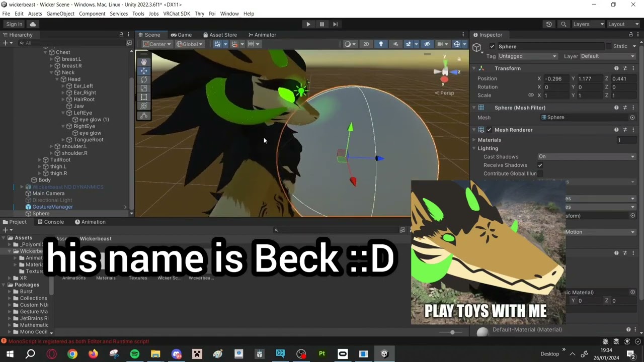Screen dimensions: 644x362
Task: Open the Component menu
Action: pos(92,14)
